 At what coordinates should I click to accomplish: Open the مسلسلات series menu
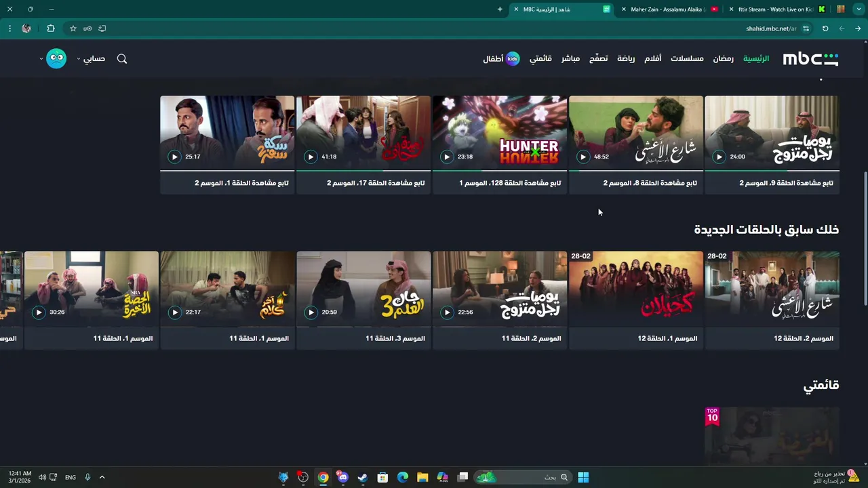point(687,59)
